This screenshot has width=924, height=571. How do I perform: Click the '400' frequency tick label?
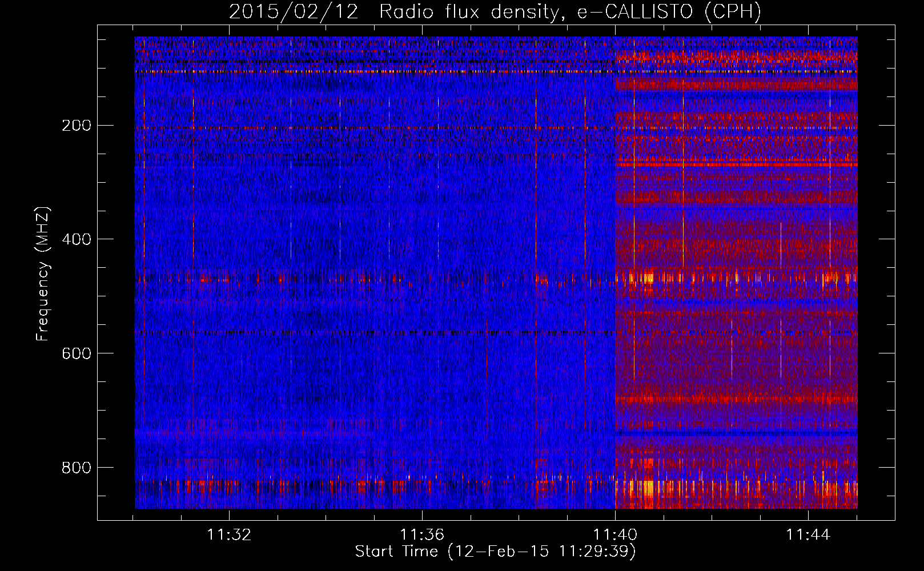(x=77, y=239)
